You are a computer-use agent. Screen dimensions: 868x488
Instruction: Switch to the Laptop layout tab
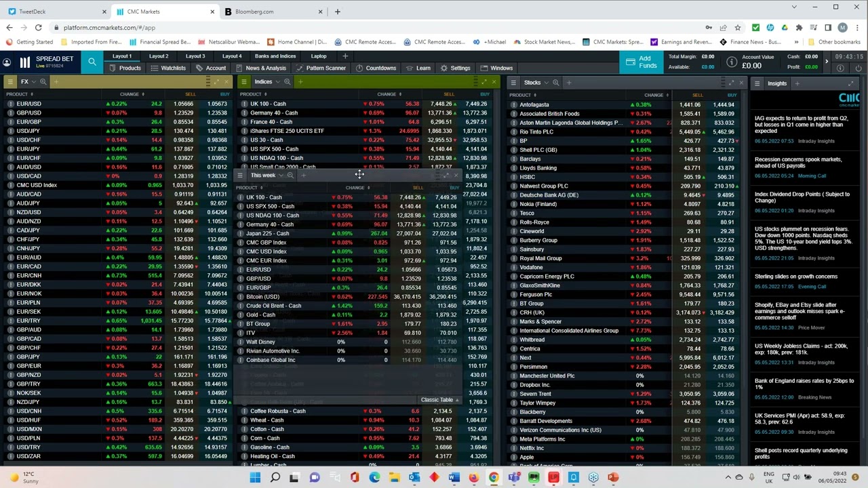pos(318,56)
